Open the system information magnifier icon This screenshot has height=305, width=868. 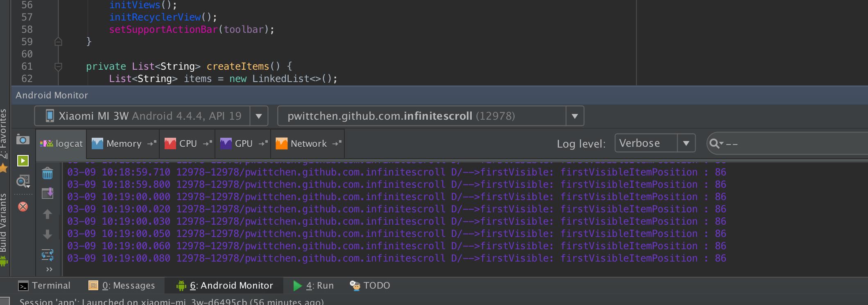(x=23, y=181)
